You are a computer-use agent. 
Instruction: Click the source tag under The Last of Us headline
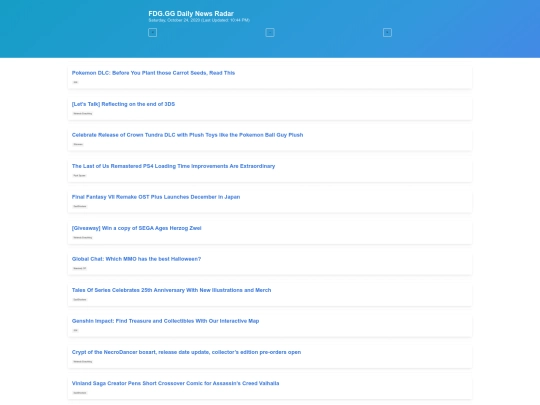click(x=80, y=175)
